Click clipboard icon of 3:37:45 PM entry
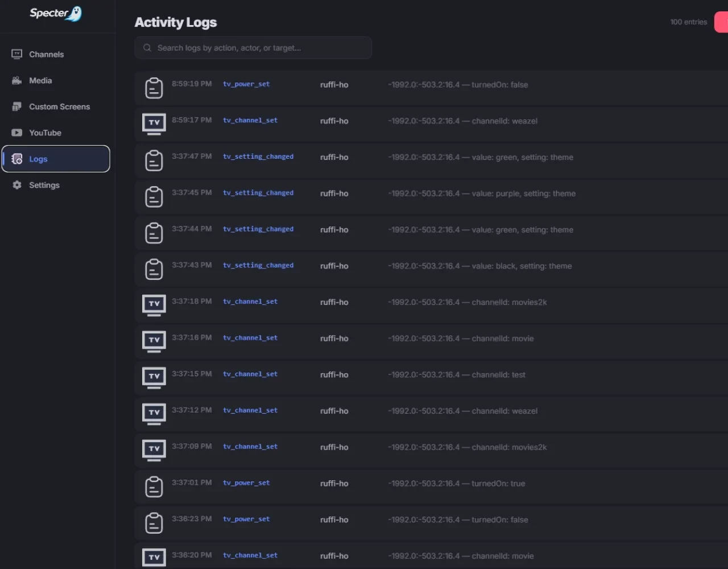Image resolution: width=728 pixels, height=569 pixels. [154, 197]
